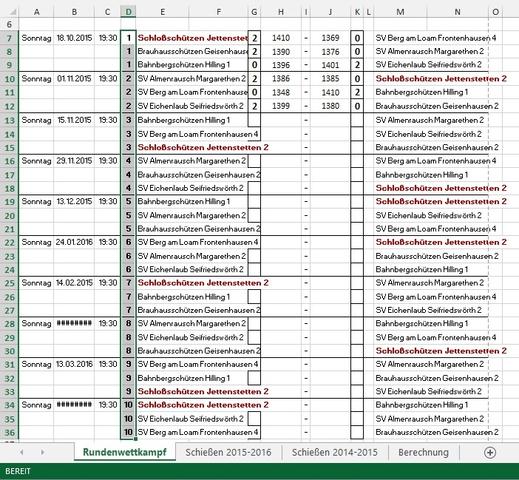Click score cell 1385
This screenshot has height=480, width=519.
pos(330,79)
